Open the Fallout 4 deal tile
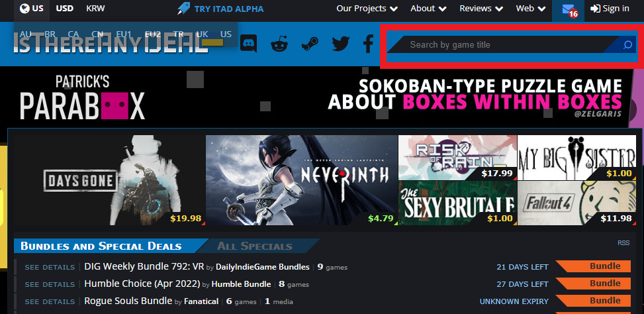Image resolution: width=644 pixels, height=314 pixels. (x=576, y=203)
